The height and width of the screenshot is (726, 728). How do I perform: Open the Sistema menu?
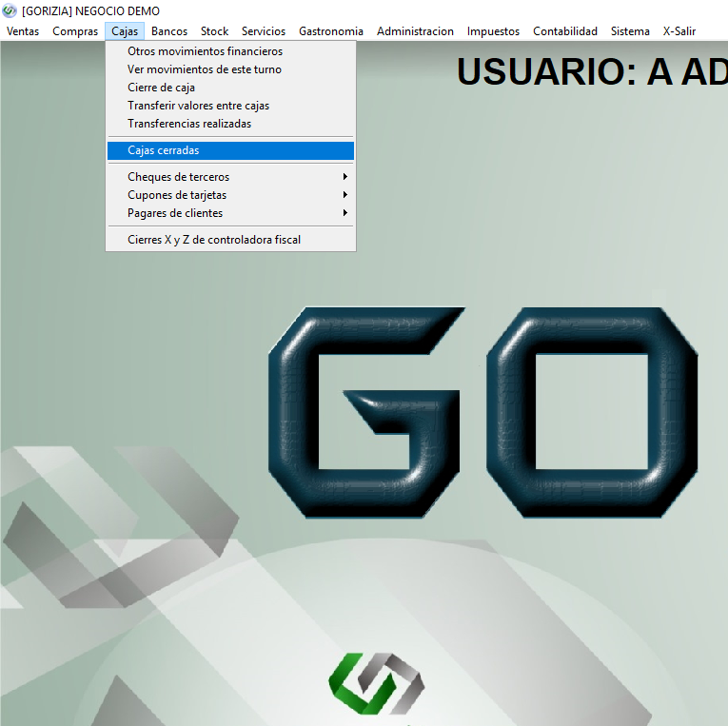tap(630, 31)
